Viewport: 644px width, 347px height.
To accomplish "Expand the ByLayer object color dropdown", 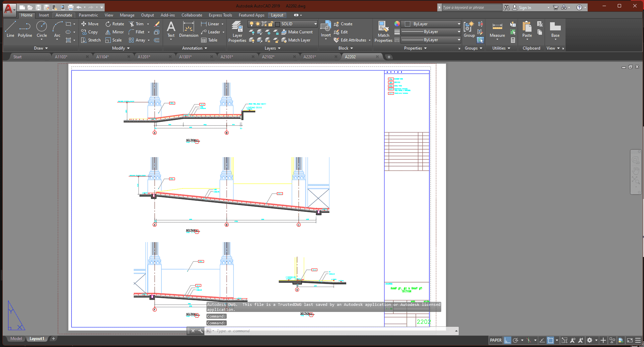I will [x=459, y=24].
